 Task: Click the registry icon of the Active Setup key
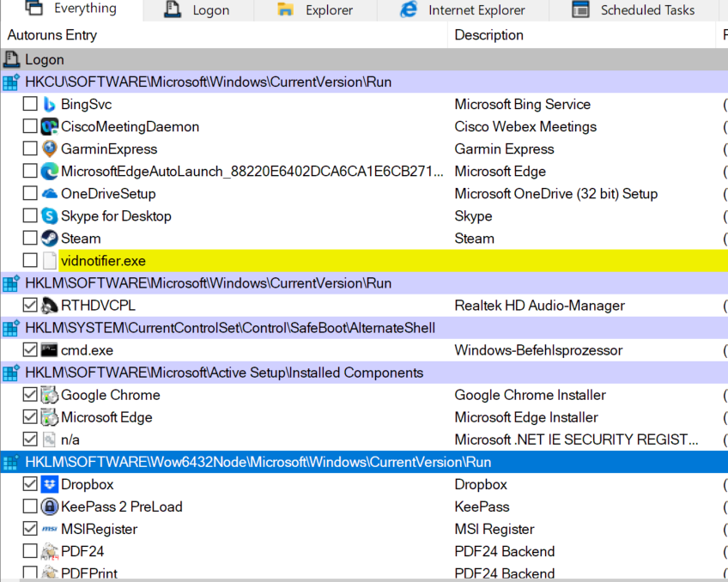(11, 373)
